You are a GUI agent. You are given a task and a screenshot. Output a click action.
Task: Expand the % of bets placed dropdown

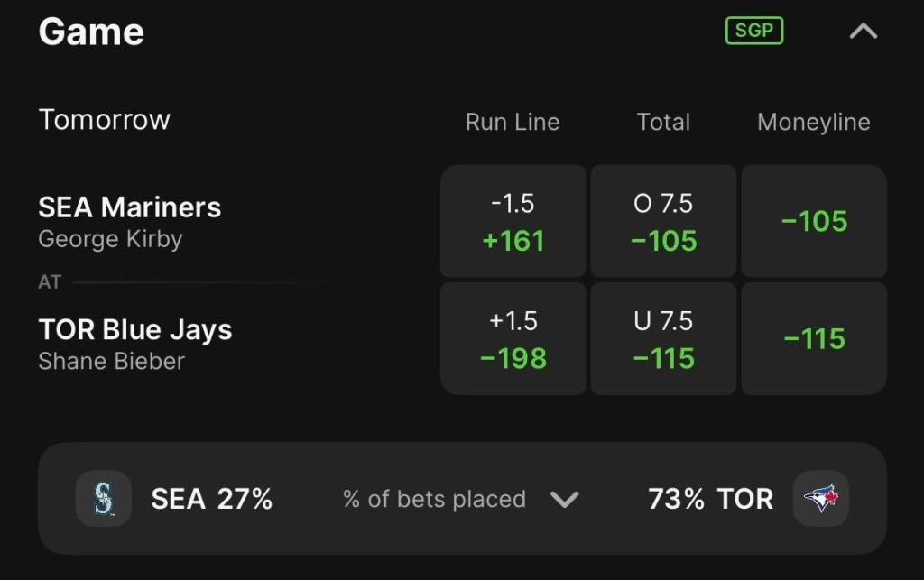[564, 499]
